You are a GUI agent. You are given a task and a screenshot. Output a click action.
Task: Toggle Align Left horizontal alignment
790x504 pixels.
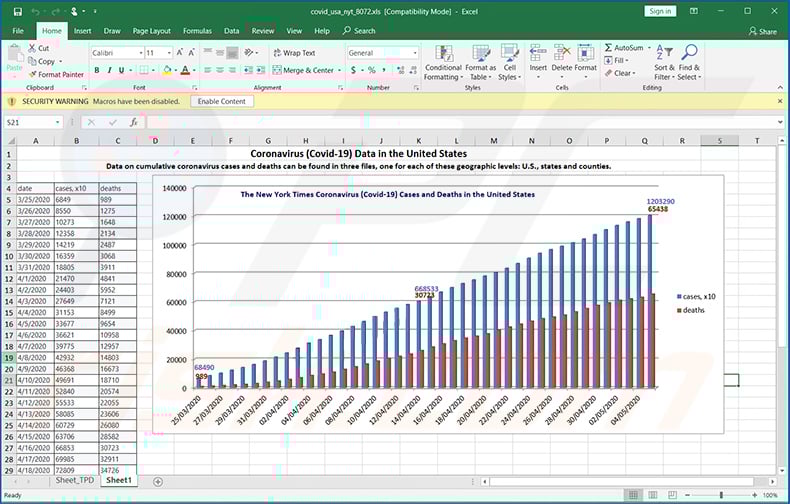point(208,70)
